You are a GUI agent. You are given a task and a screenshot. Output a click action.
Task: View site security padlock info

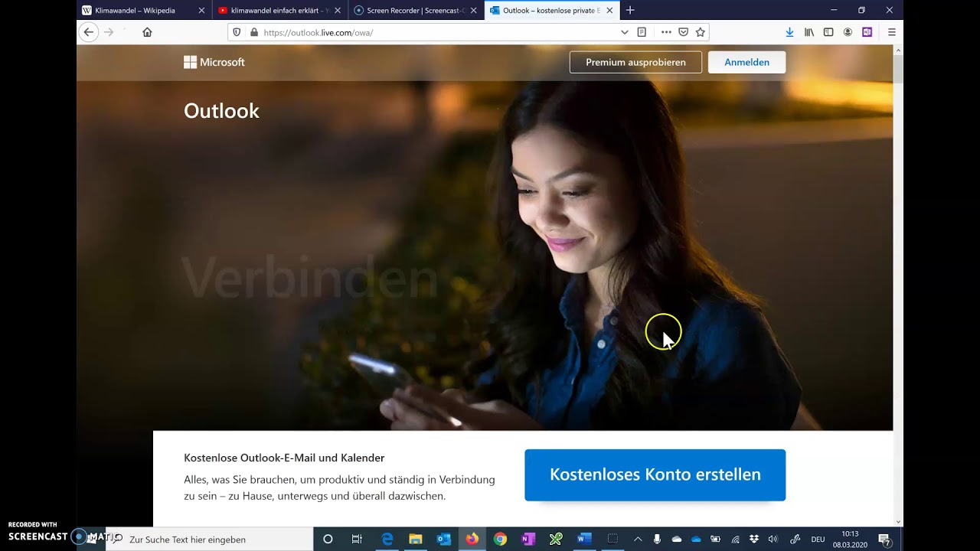[x=253, y=32]
